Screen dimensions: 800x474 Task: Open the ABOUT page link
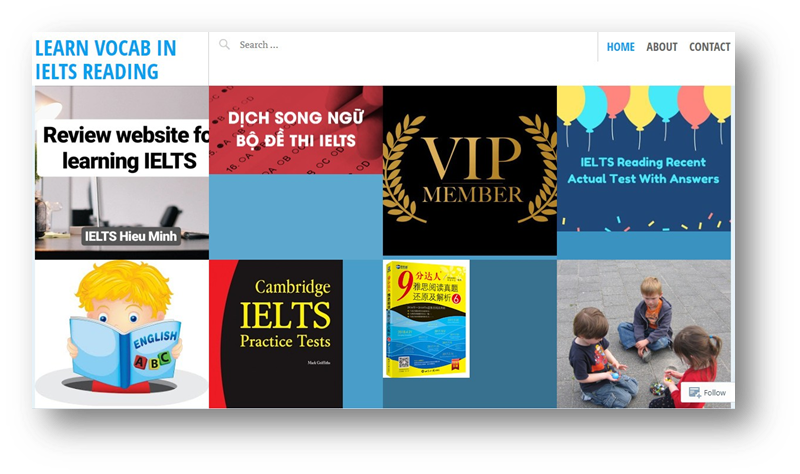pyautogui.click(x=662, y=47)
